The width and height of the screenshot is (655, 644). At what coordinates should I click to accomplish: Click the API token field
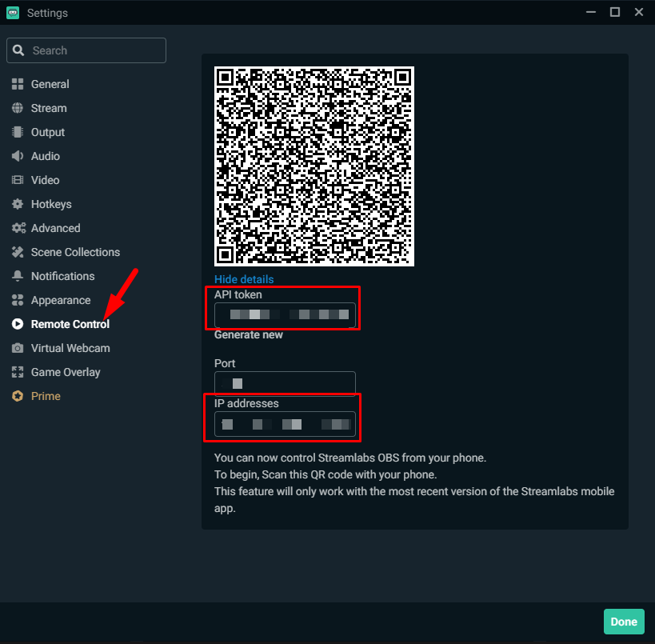[x=285, y=314]
